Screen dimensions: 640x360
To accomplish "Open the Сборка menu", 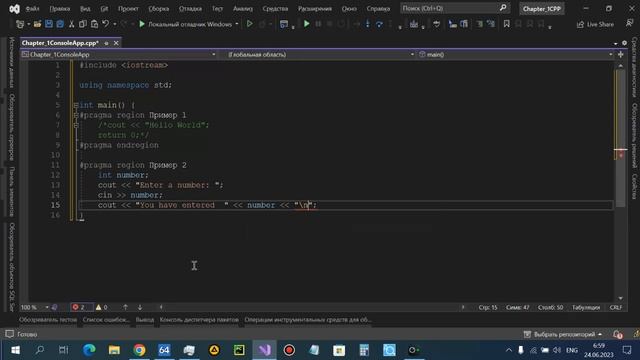I will coord(158,9).
